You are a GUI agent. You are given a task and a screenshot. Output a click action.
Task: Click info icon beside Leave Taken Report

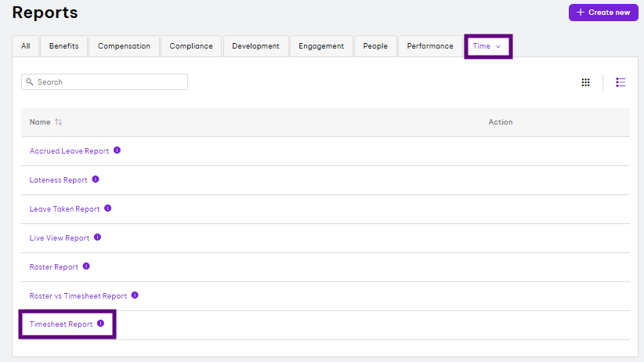[108, 208]
